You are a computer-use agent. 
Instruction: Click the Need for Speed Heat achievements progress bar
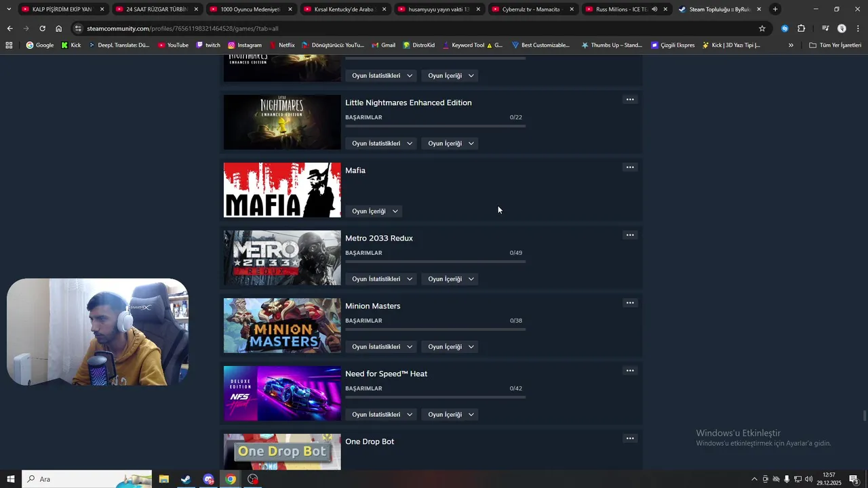point(435,397)
